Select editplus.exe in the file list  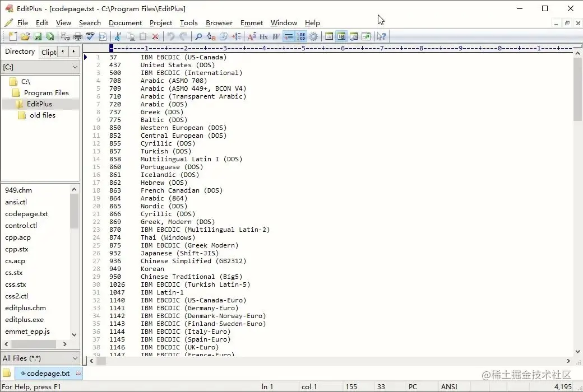(x=24, y=320)
